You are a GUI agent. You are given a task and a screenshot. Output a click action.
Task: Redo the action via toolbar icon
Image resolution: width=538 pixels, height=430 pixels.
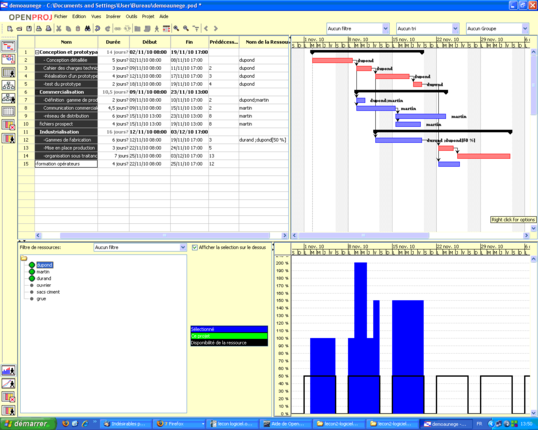point(107,28)
